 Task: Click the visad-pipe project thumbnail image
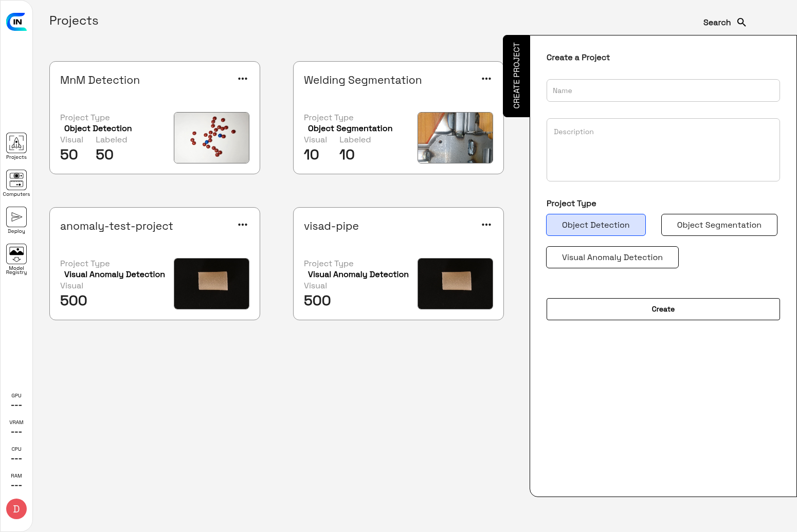[x=455, y=284]
